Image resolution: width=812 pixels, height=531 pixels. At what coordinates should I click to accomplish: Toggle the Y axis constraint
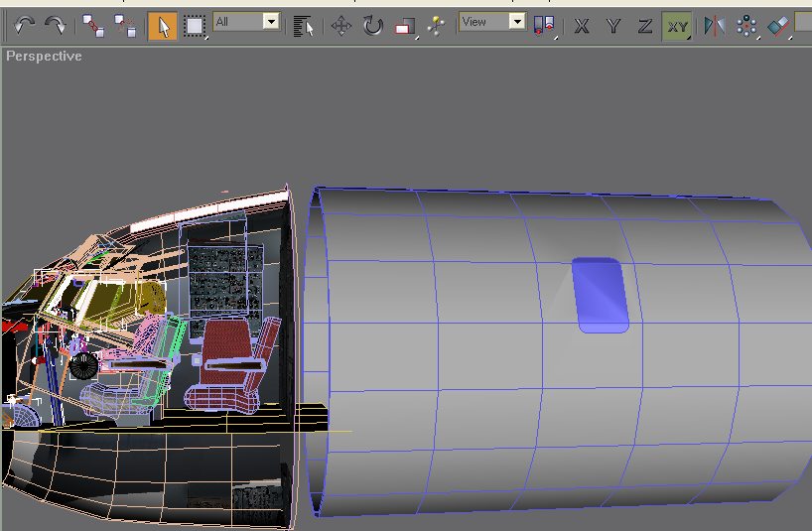click(613, 27)
